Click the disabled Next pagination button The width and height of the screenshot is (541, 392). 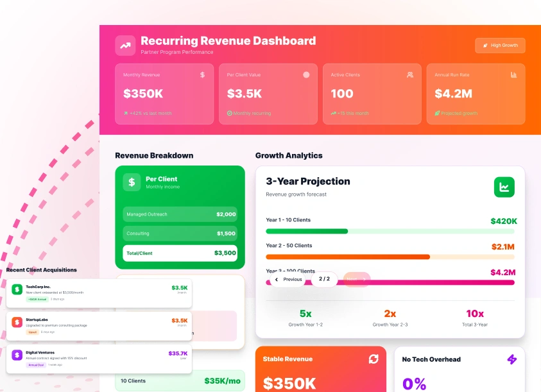[x=356, y=279]
